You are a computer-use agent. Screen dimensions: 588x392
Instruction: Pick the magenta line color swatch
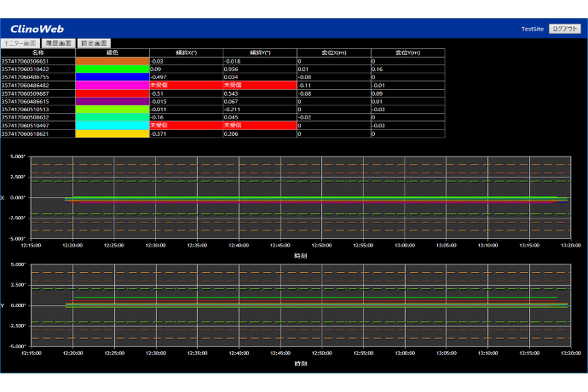click(x=112, y=85)
